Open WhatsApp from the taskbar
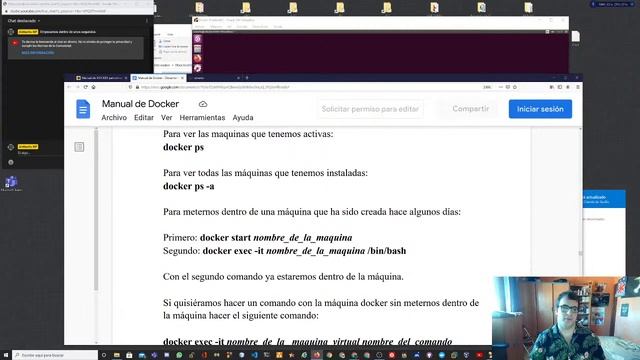640x360 pixels. (x=179, y=355)
